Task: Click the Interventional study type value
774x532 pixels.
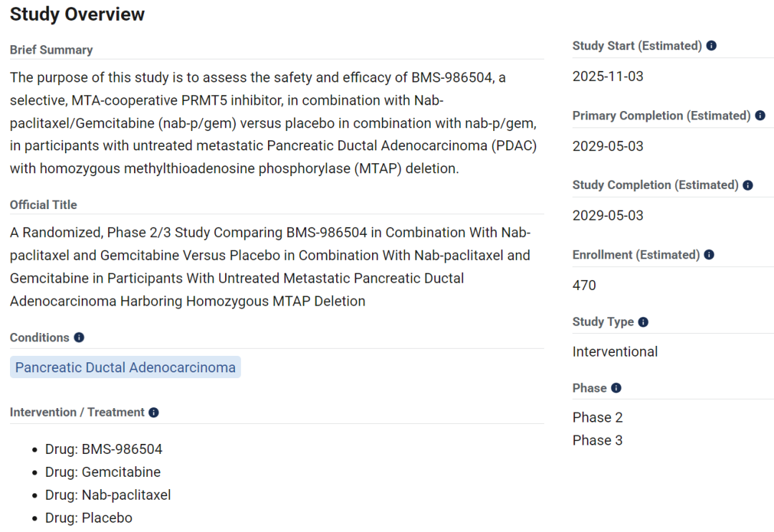Action: (615, 352)
